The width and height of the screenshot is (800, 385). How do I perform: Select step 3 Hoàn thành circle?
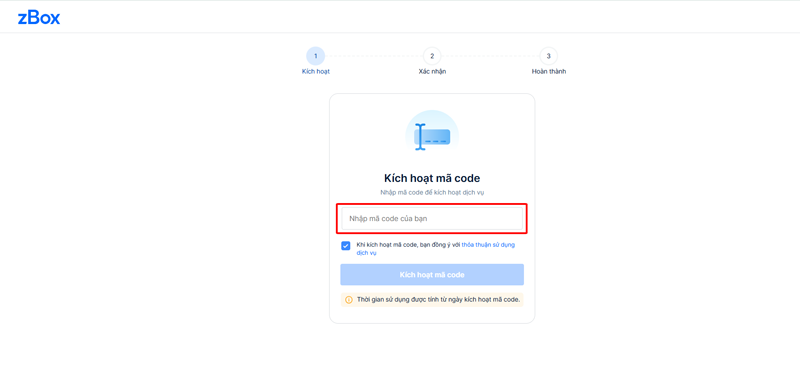548,56
